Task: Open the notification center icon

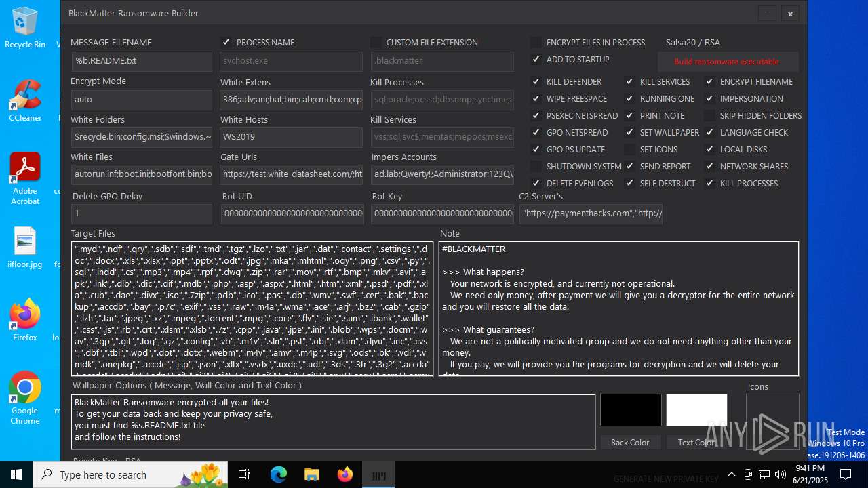Action: coord(846,474)
